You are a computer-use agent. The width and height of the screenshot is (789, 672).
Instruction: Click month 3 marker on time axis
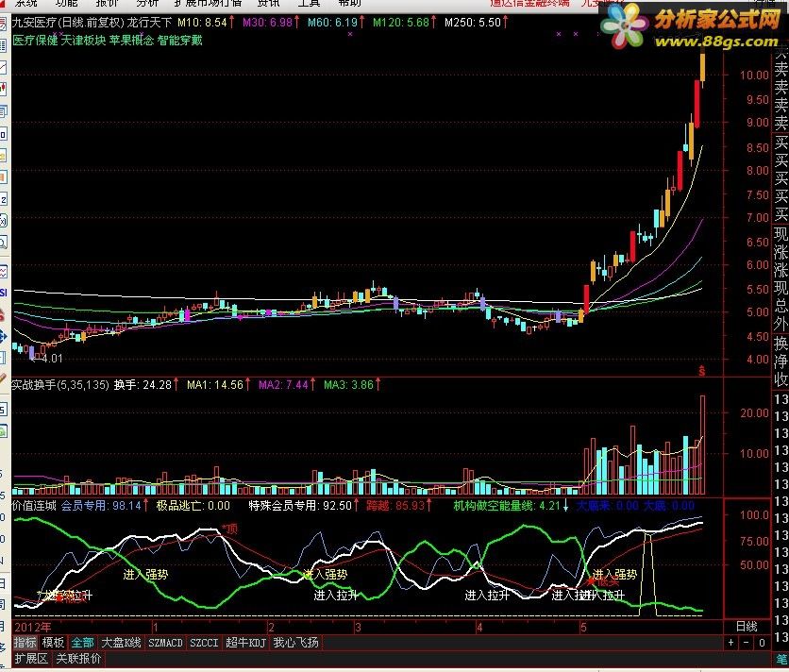358,628
